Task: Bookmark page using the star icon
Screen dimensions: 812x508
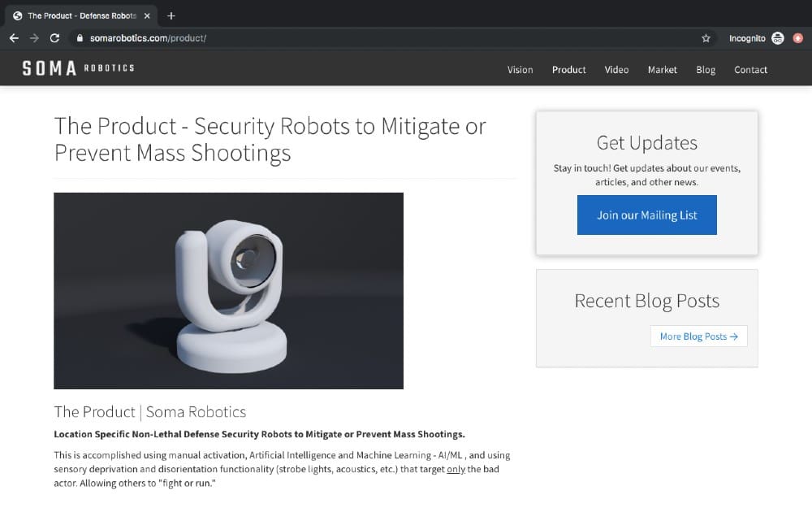Action: 706,38
